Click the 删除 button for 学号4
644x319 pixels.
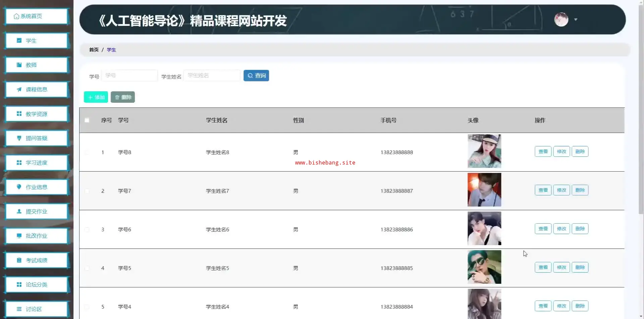[x=580, y=306]
